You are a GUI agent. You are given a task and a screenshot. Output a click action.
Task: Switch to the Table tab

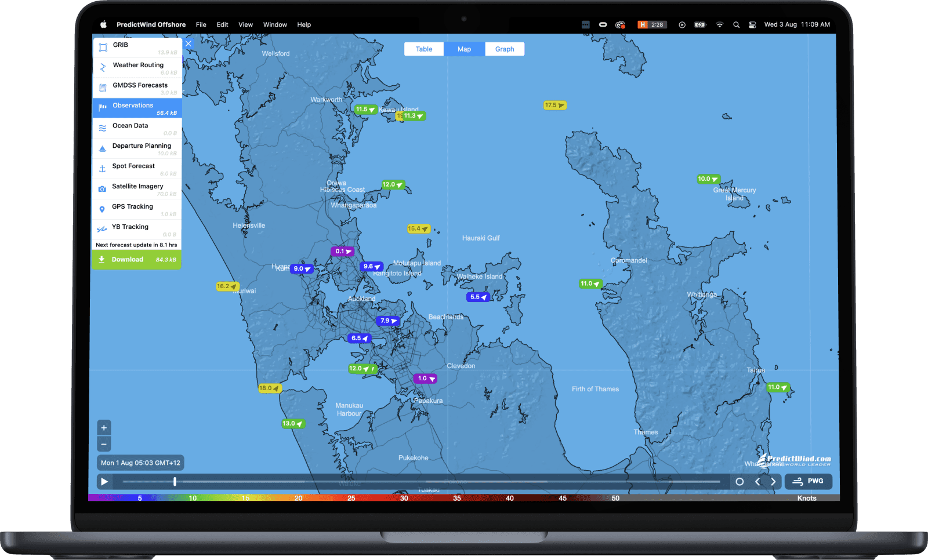(x=423, y=49)
